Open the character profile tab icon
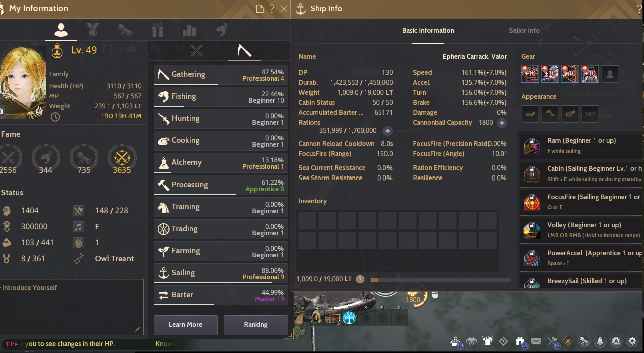Image resolution: width=644 pixels, height=353 pixels. (61, 30)
